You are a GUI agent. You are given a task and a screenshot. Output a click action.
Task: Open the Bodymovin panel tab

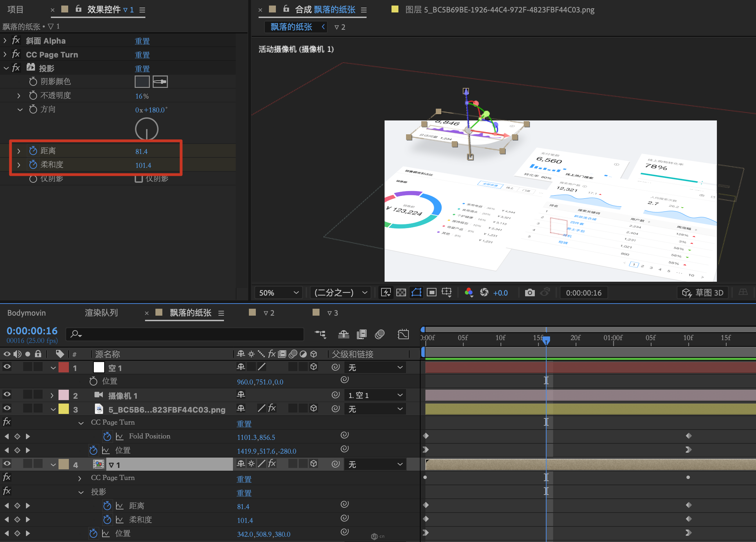coord(27,313)
